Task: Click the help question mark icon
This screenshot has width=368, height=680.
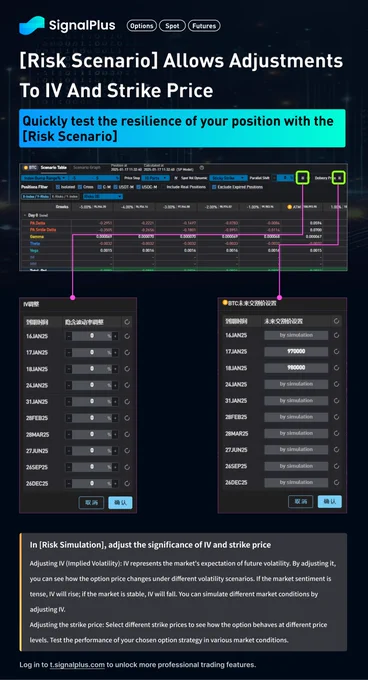Action: [202, 167]
